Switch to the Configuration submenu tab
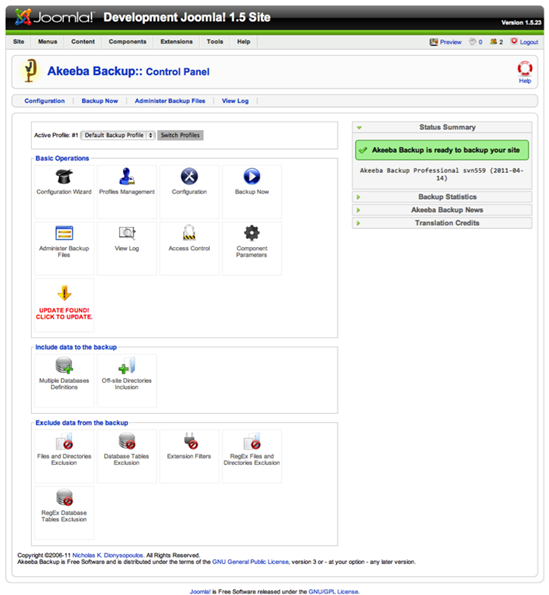549x595 pixels. click(x=44, y=101)
